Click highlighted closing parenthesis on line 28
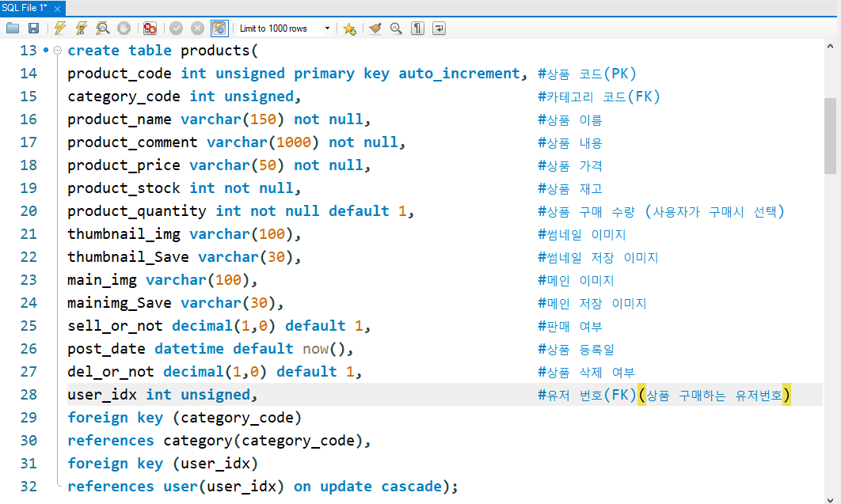Viewport: 841px width, 504px height. pos(786,395)
